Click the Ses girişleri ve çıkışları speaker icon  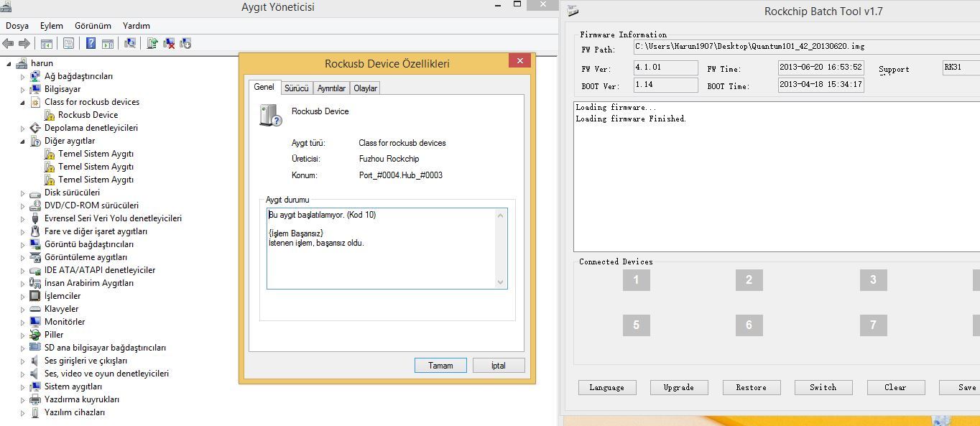(35, 361)
